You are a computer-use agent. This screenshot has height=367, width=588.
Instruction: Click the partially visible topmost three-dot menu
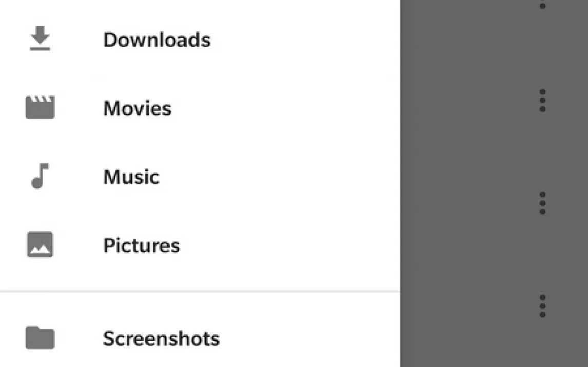542,5
